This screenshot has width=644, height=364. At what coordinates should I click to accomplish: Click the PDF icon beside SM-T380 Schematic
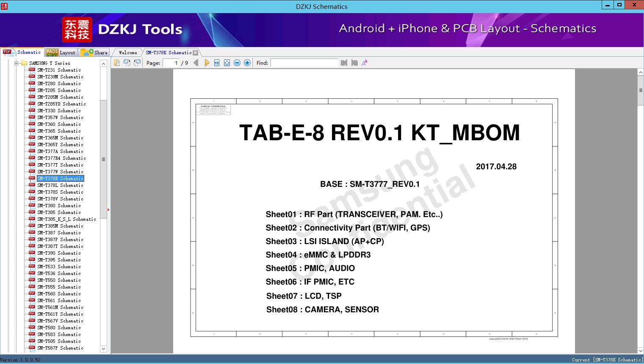click(x=32, y=206)
